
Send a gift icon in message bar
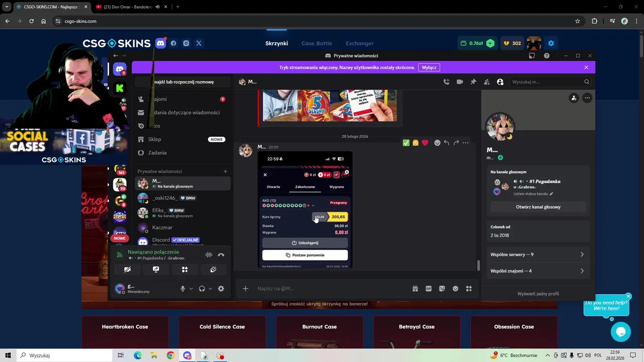[x=415, y=289]
